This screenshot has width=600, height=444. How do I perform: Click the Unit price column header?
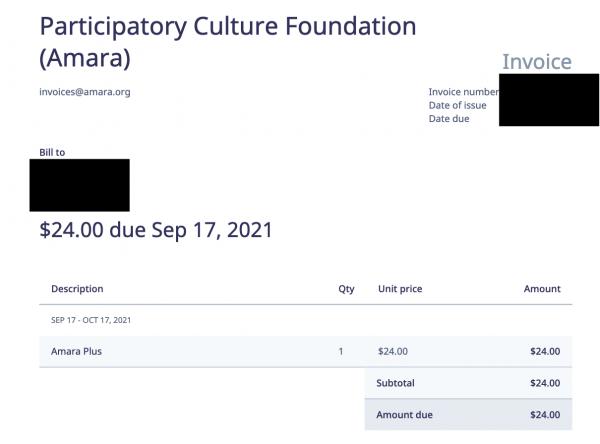click(x=400, y=289)
